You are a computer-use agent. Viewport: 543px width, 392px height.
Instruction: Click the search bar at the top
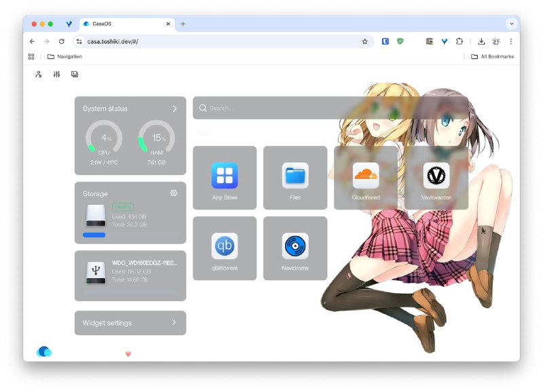(x=271, y=108)
